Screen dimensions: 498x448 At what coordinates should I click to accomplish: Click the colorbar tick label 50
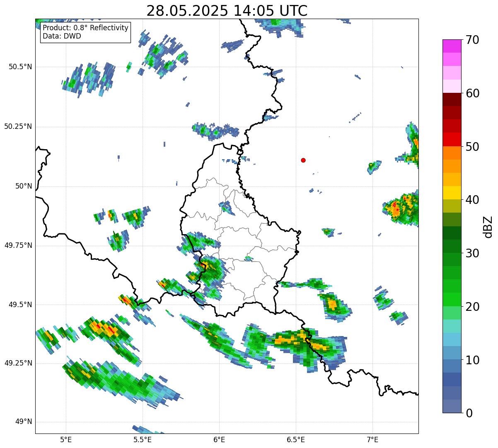point(472,147)
